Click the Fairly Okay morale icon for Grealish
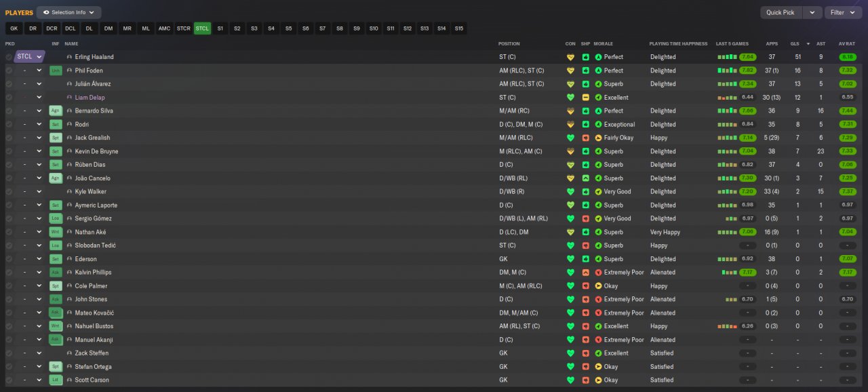 click(598, 138)
